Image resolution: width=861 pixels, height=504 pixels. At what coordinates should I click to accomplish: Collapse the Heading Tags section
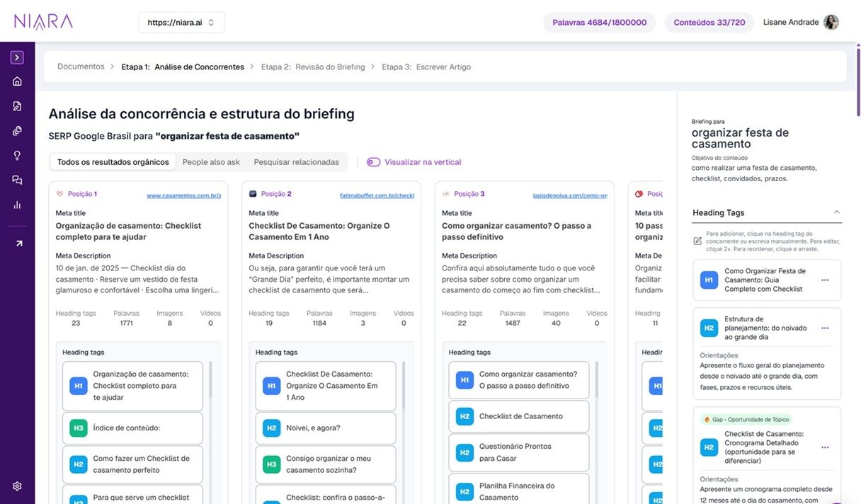(x=836, y=211)
